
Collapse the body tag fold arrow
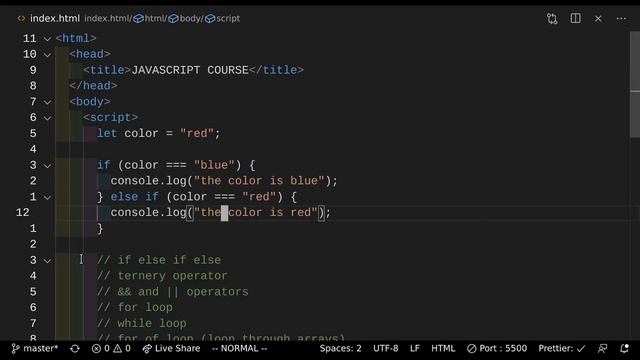47,102
